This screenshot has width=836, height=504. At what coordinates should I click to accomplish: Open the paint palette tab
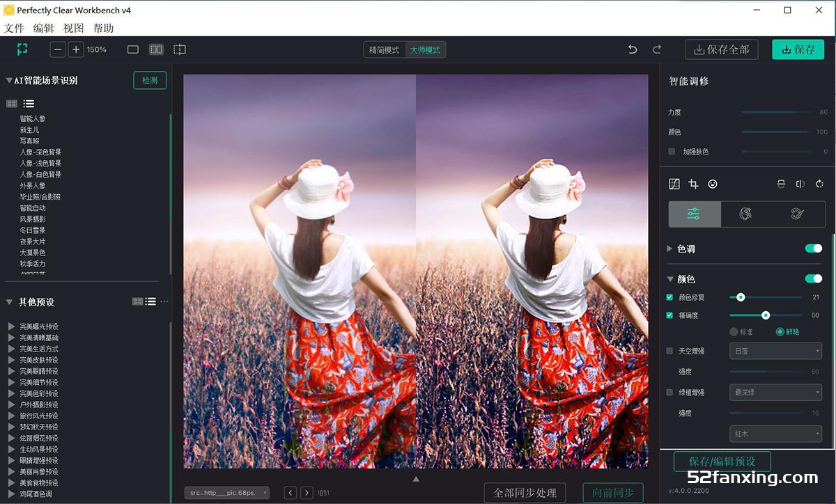point(798,214)
